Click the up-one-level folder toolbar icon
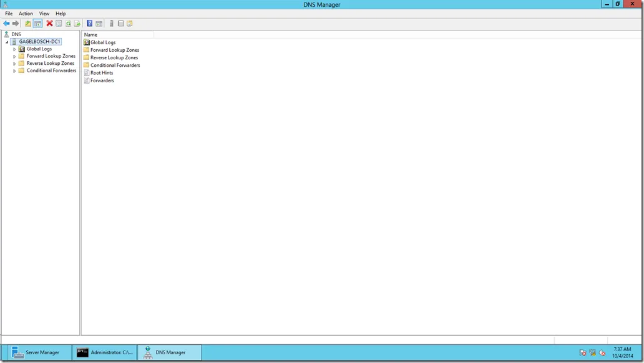 click(x=27, y=24)
